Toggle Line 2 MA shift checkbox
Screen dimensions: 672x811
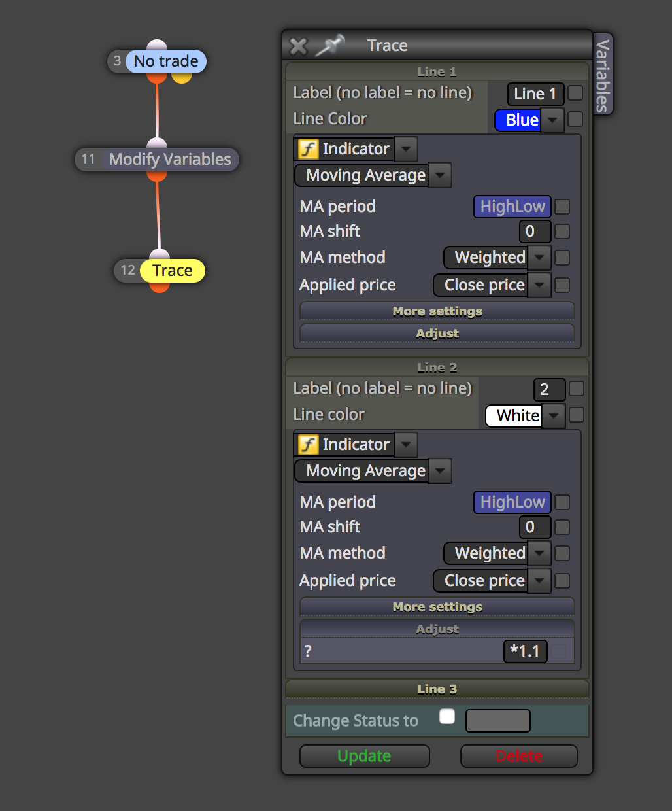tap(562, 527)
